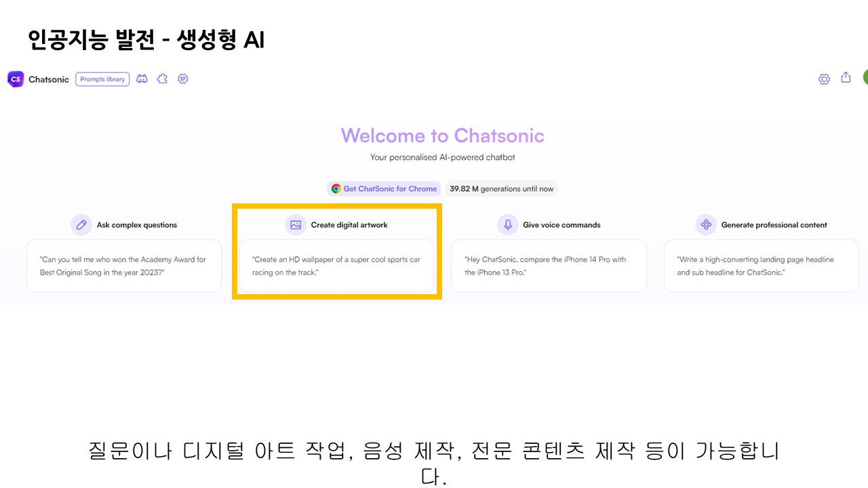This screenshot has height=488, width=868.
Task: Select the HD wallpaper sports car prompt
Action: click(x=336, y=266)
